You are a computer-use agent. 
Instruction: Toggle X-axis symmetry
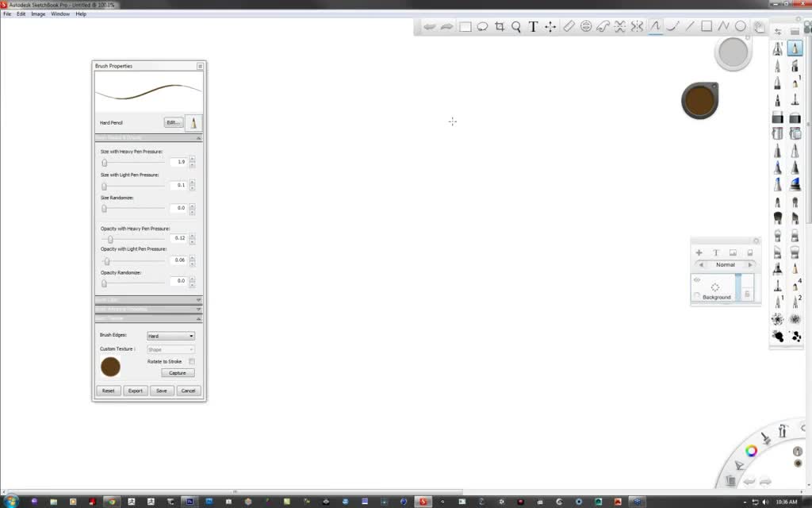coord(620,26)
